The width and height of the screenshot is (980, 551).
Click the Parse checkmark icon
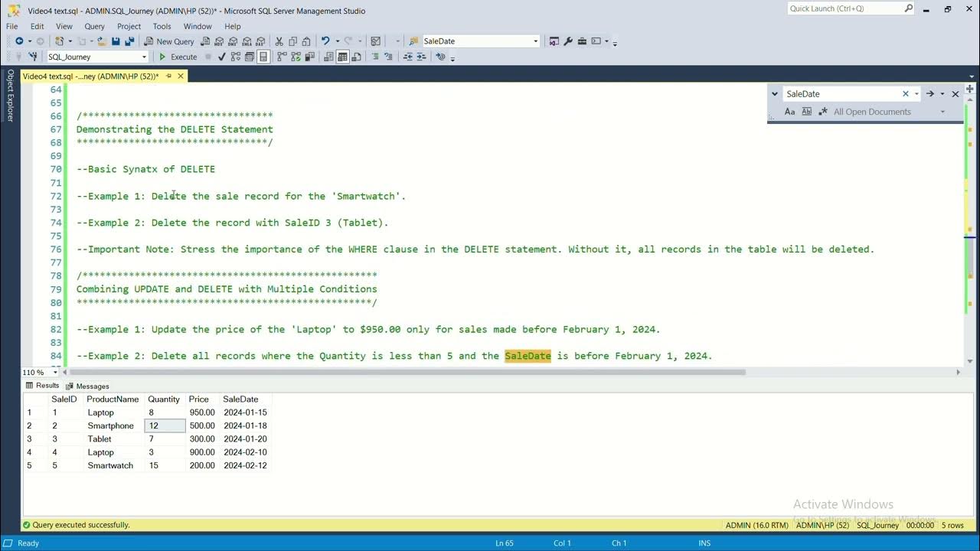pyautogui.click(x=220, y=57)
